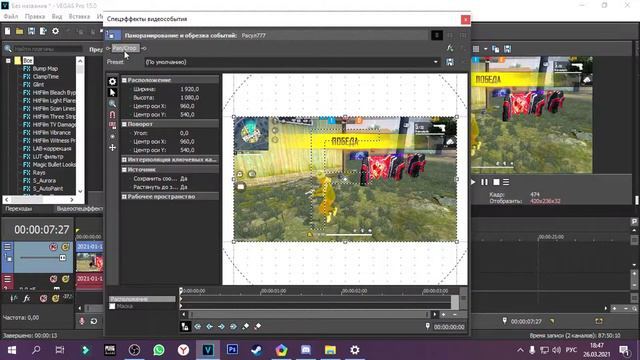Click the save project toolbar icon
Screen dimensions: 640x360
(31, 31)
